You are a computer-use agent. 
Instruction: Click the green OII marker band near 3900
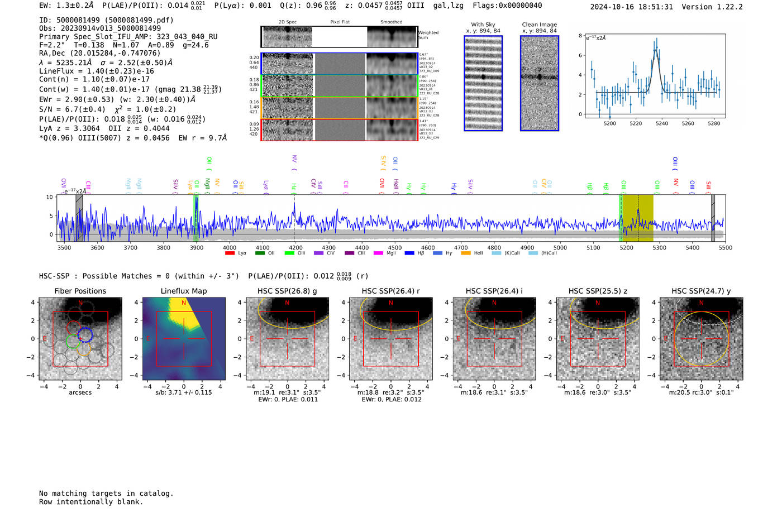[196, 218]
